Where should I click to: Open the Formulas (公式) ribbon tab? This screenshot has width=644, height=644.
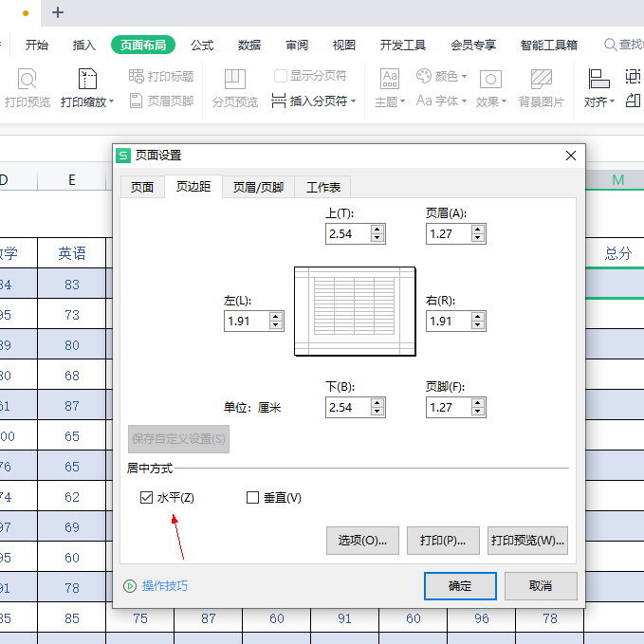pyautogui.click(x=202, y=45)
